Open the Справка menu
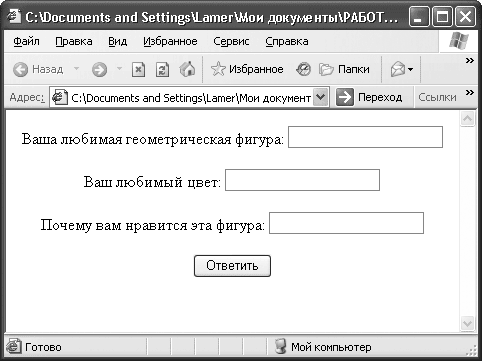The width and height of the screenshot is (482, 361). pos(287,41)
